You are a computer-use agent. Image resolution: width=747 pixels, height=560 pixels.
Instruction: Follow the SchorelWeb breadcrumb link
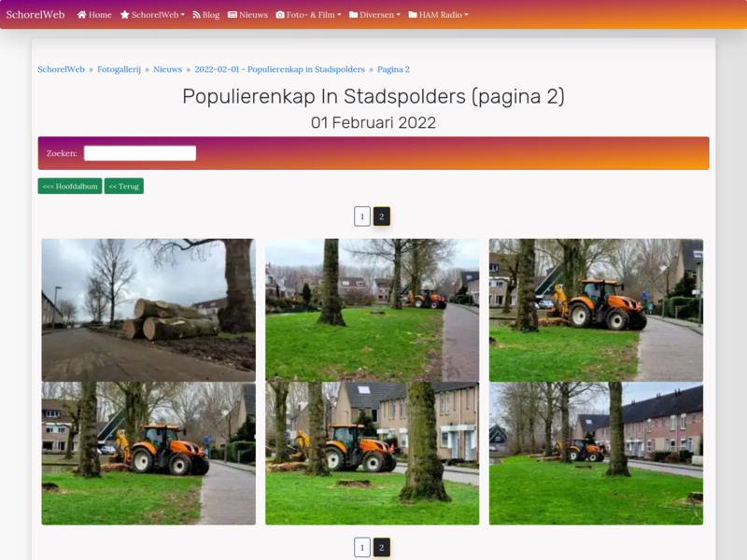tap(61, 69)
